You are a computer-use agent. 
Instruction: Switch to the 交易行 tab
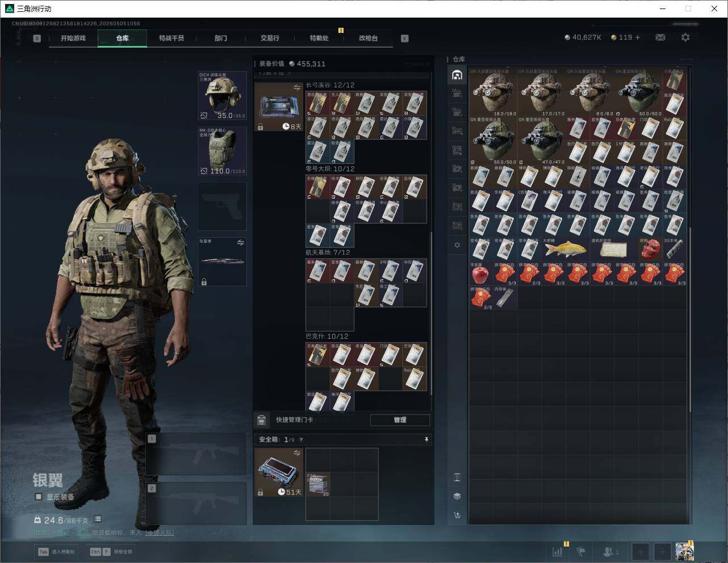click(270, 38)
